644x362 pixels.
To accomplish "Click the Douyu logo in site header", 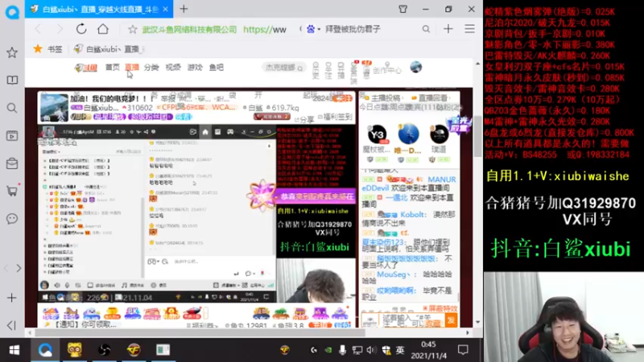I will click(x=86, y=68).
